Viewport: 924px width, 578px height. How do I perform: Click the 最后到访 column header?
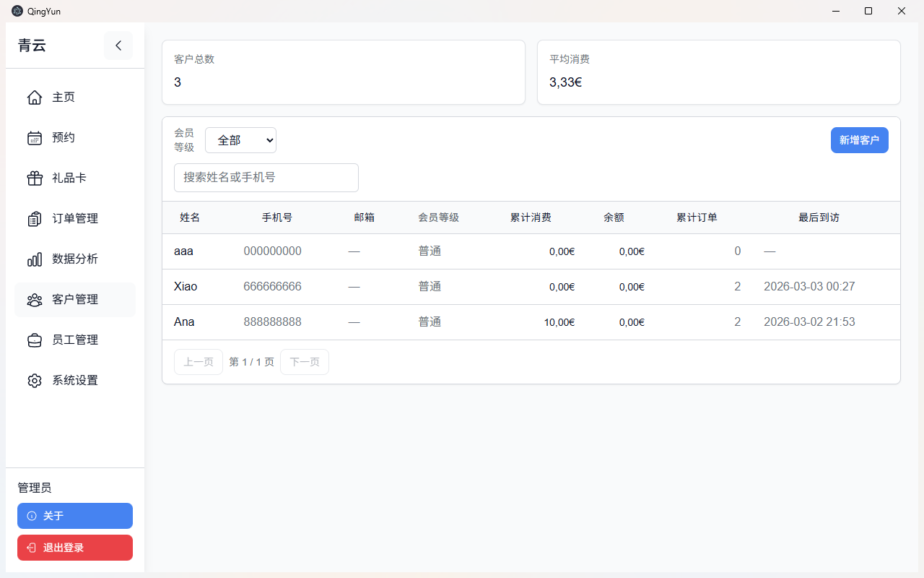819,217
